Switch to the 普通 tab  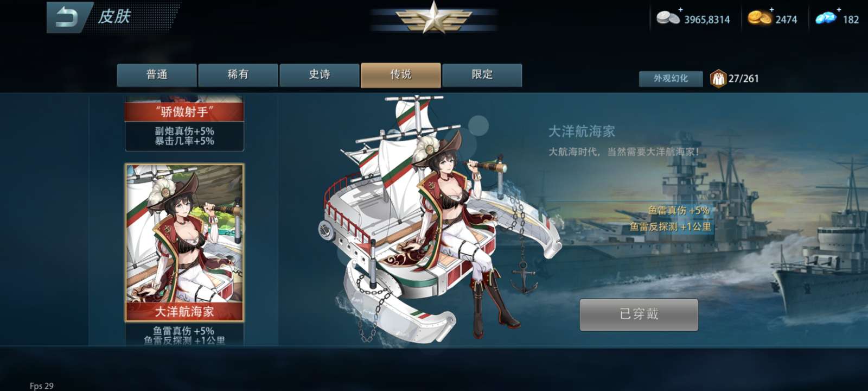157,75
